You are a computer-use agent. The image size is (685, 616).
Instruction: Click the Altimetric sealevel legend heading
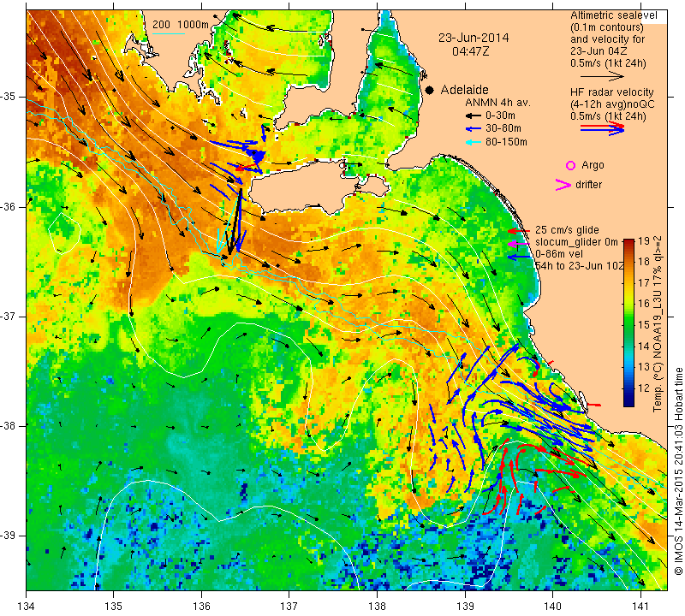(x=613, y=15)
